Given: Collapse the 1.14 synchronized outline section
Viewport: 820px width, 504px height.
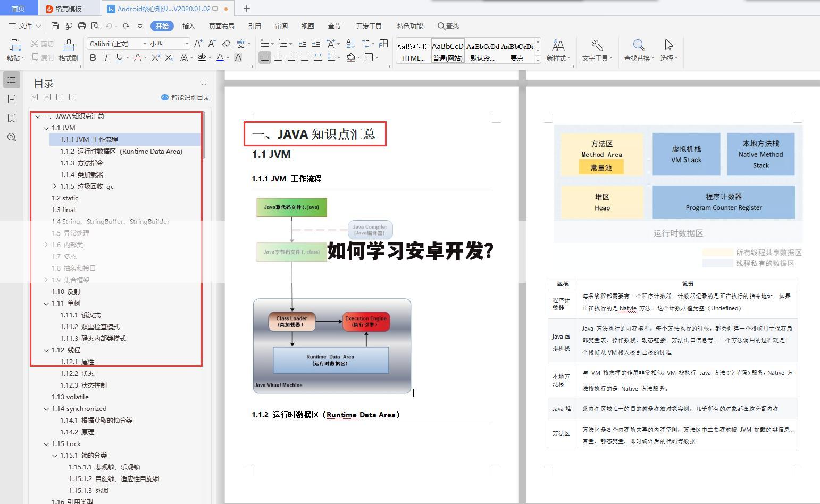Looking at the screenshot, I should [46, 409].
